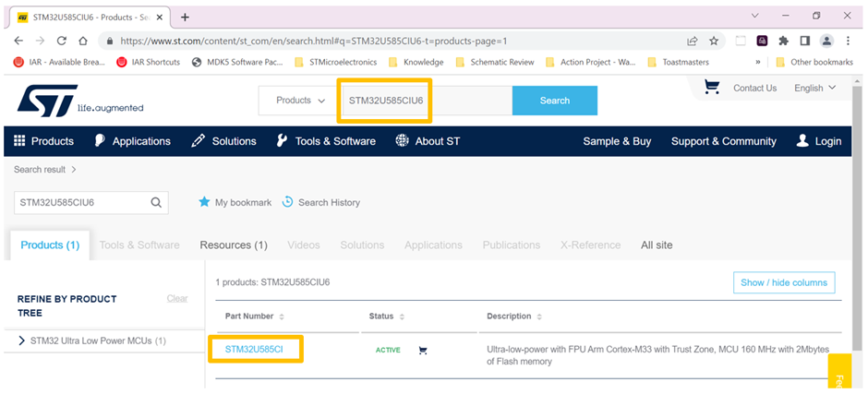This screenshot has height=394, width=868.
Task: Open the Support & Community menu
Action: (724, 141)
